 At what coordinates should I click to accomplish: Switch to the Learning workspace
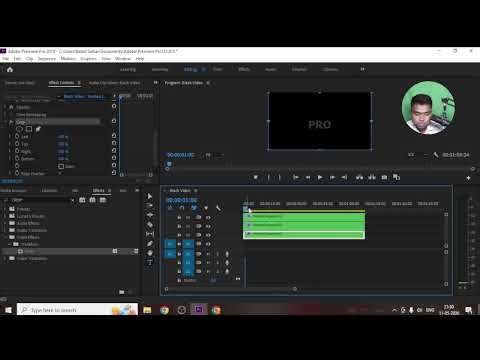coord(128,69)
